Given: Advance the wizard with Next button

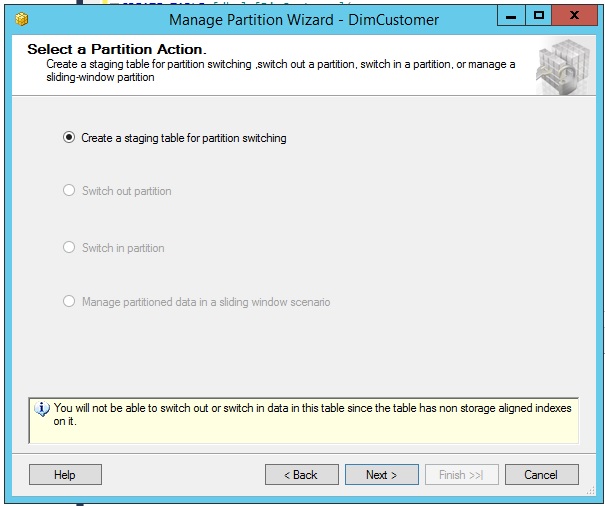Looking at the screenshot, I should point(382,474).
